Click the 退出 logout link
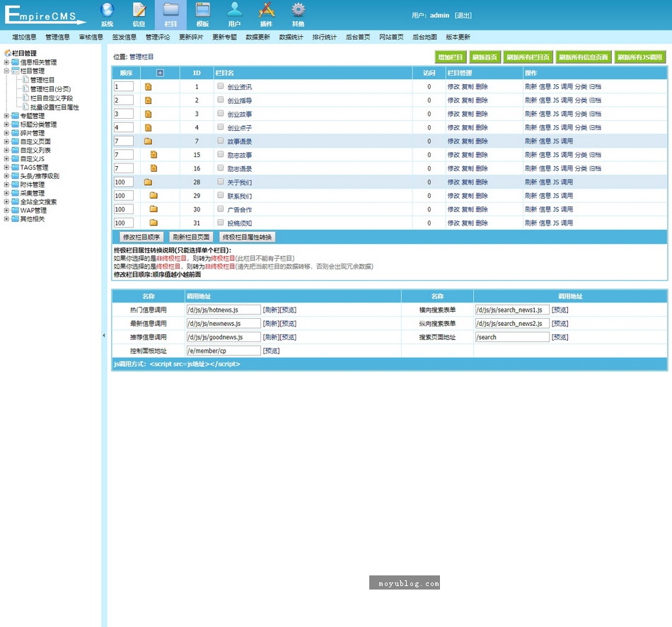The image size is (672, 627). tap(463, 16)
